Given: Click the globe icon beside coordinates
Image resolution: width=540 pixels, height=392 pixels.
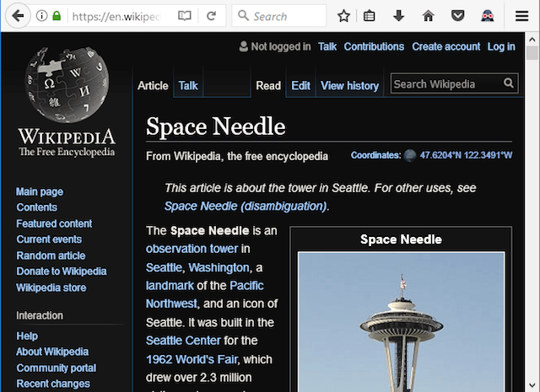Looking at the screenshot, I should pos(410,156).
